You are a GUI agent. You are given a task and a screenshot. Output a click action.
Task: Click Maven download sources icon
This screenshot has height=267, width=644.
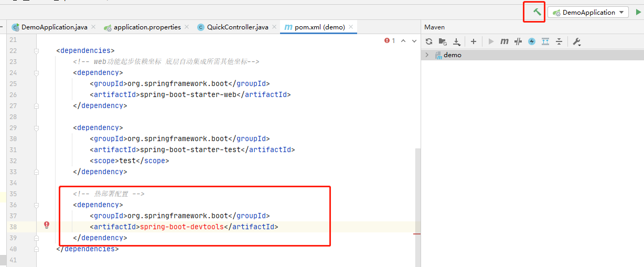click(x=457, y=41)
